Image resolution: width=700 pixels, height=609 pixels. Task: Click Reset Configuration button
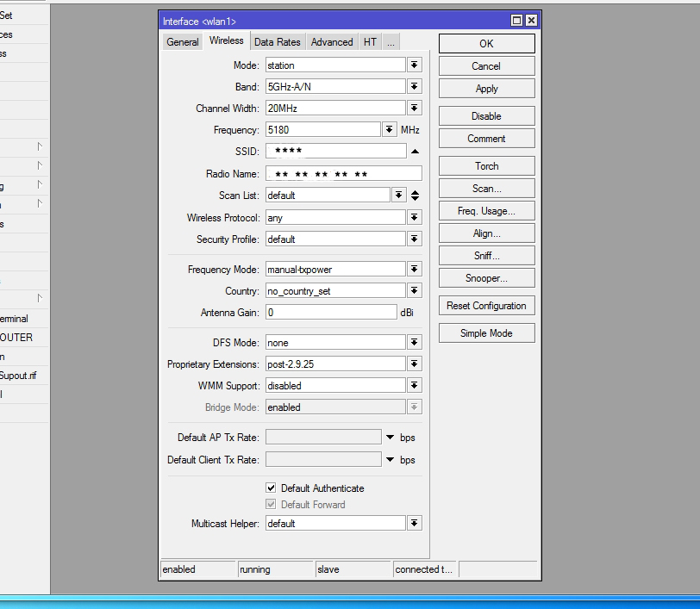[486, 306]
